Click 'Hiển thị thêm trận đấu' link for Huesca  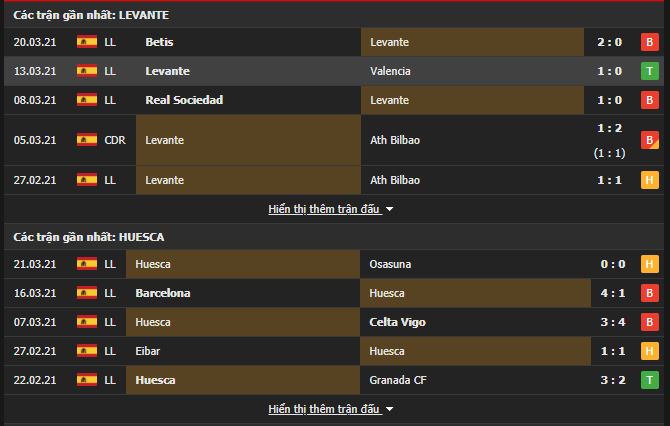click(324, 409)
